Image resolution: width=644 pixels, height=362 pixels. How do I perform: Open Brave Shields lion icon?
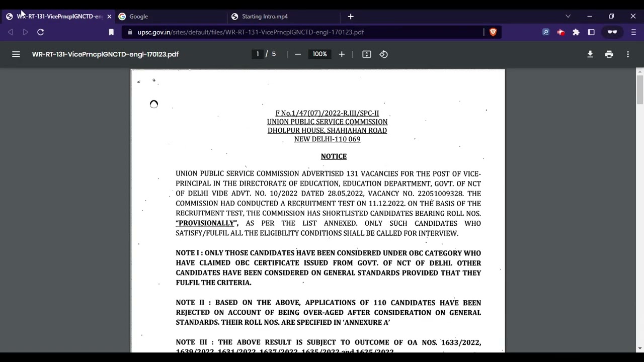(493, 32)
